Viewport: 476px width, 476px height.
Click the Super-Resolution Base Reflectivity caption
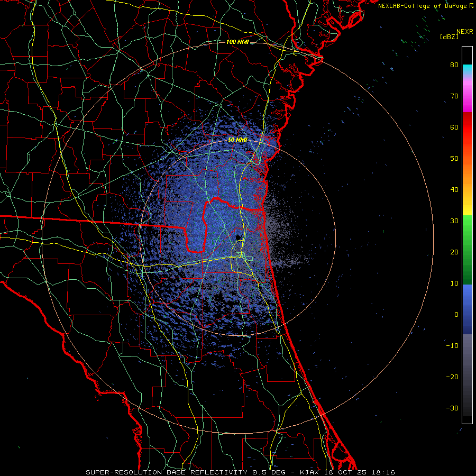(240, 472)
